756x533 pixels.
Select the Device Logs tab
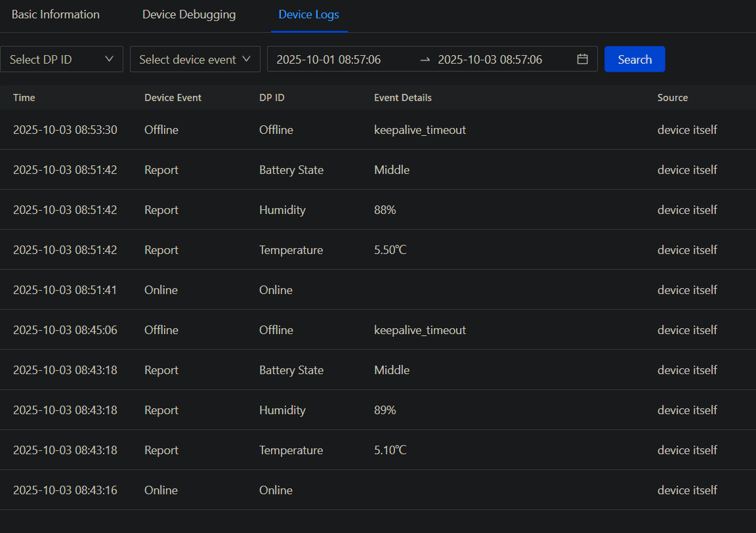click(308, 14)
